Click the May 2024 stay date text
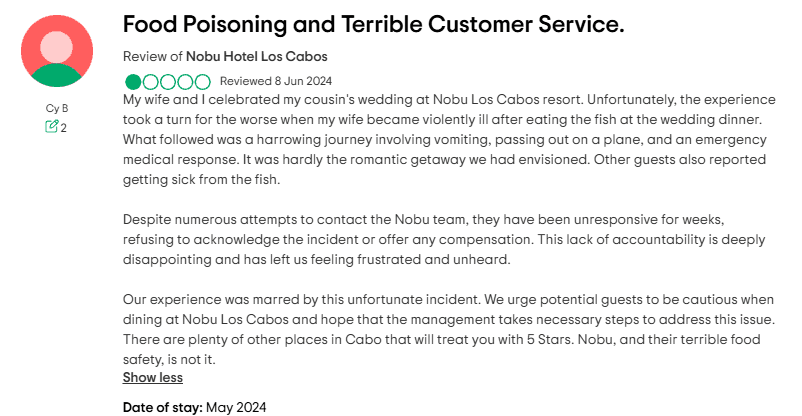The height and width of the screenshot is (416, 802). (237, 407)
